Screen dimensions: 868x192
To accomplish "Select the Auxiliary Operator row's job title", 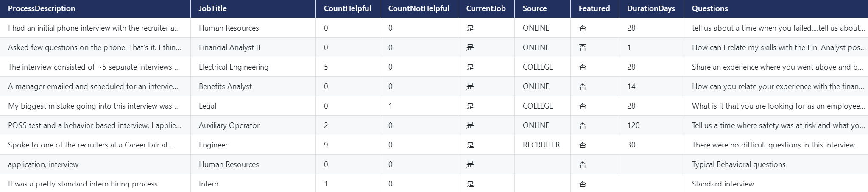I will pyautogui.click(x=229, y=125).
